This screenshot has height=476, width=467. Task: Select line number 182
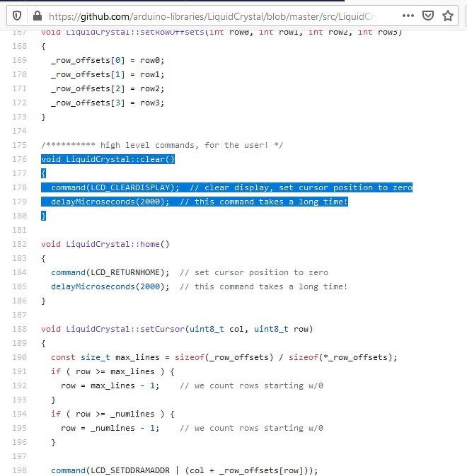coord(19,244)
